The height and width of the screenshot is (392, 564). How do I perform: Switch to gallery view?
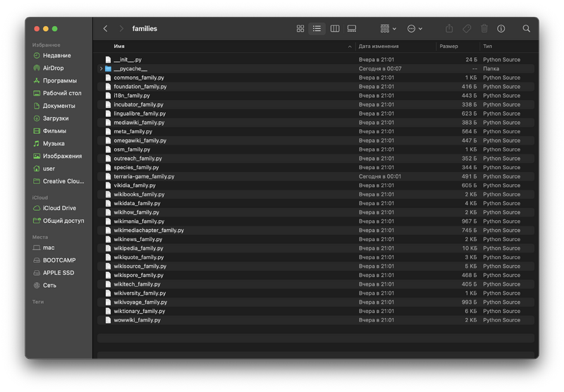(352, 29)
